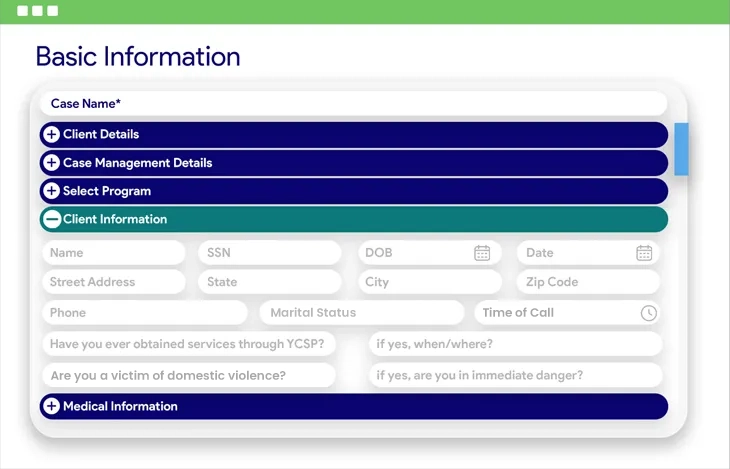Click the plus icon beside Medical Information

pos(52,406)
